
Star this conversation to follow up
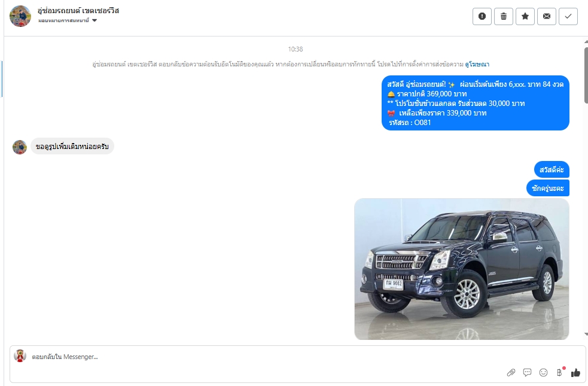click(525, 16)
